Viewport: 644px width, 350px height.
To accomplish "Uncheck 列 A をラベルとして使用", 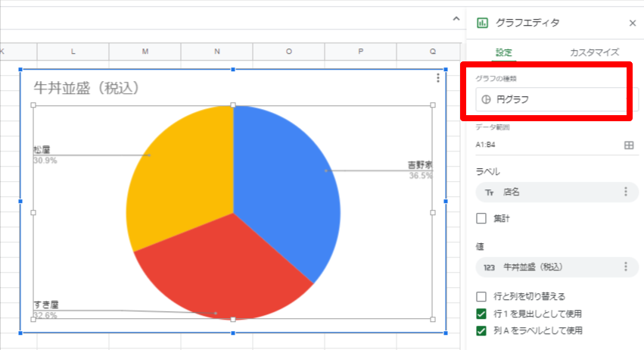I will coord(481,330).
